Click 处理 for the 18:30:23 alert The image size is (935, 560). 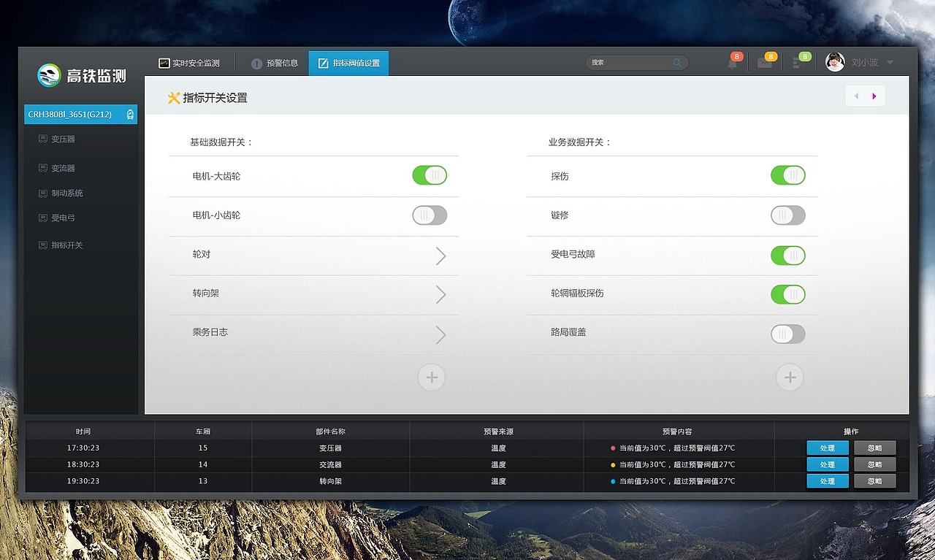828,464
